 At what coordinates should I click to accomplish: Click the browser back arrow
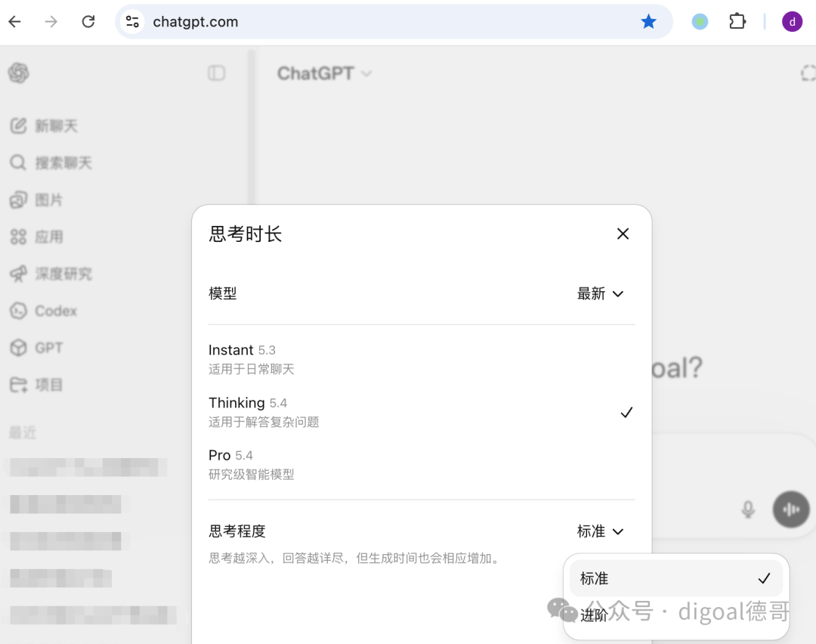coord(14,22)
